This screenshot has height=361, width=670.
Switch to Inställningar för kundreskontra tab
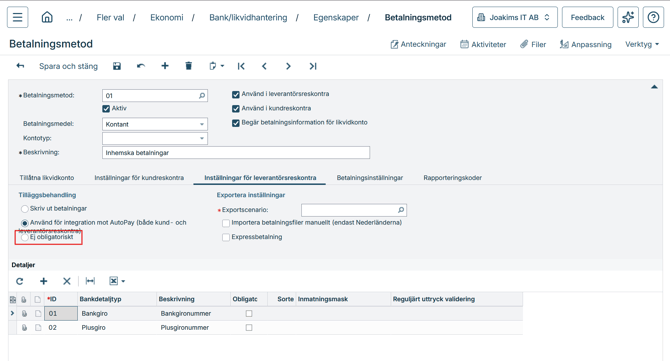[x=139, y=178]
